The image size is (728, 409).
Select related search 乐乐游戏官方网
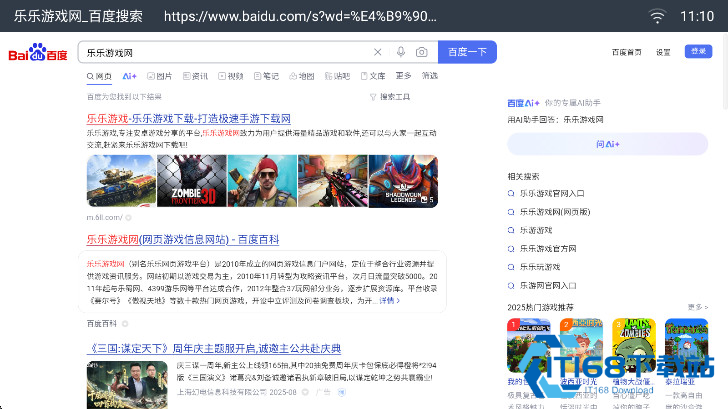coord(548,249)
